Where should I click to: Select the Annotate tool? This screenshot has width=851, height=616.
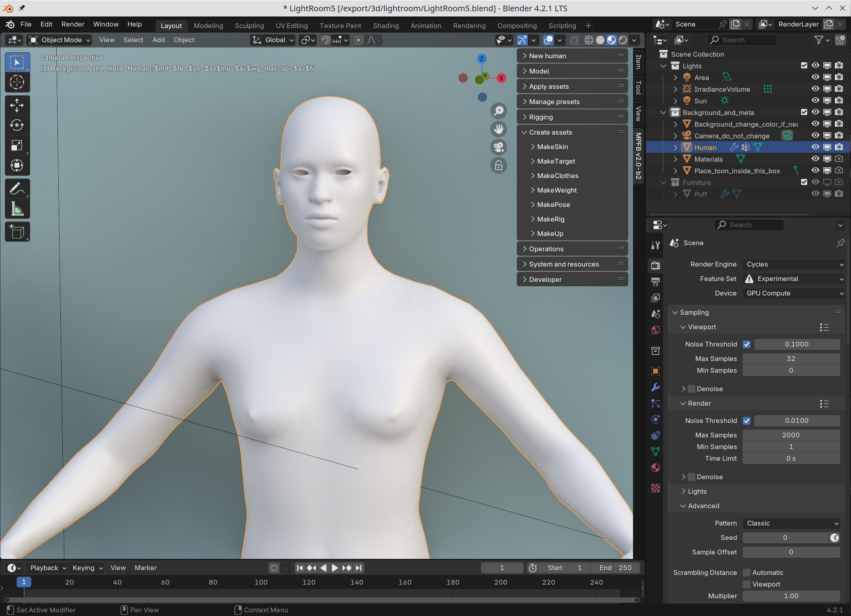pos(17,188)
